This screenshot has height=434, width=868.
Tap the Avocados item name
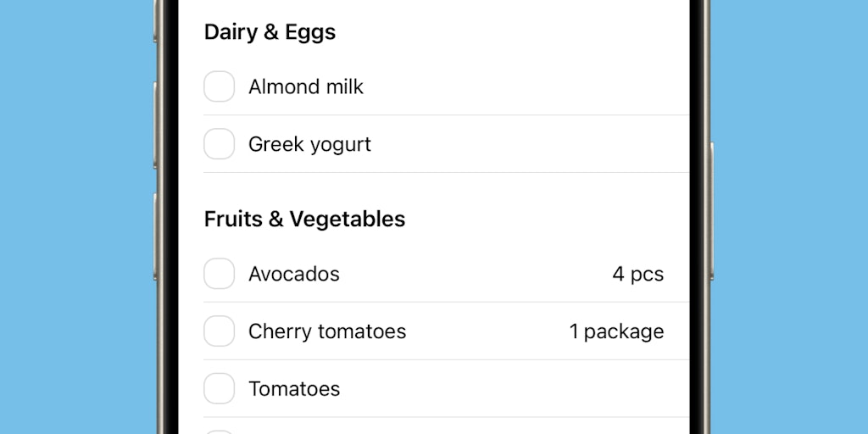[293, 274]
